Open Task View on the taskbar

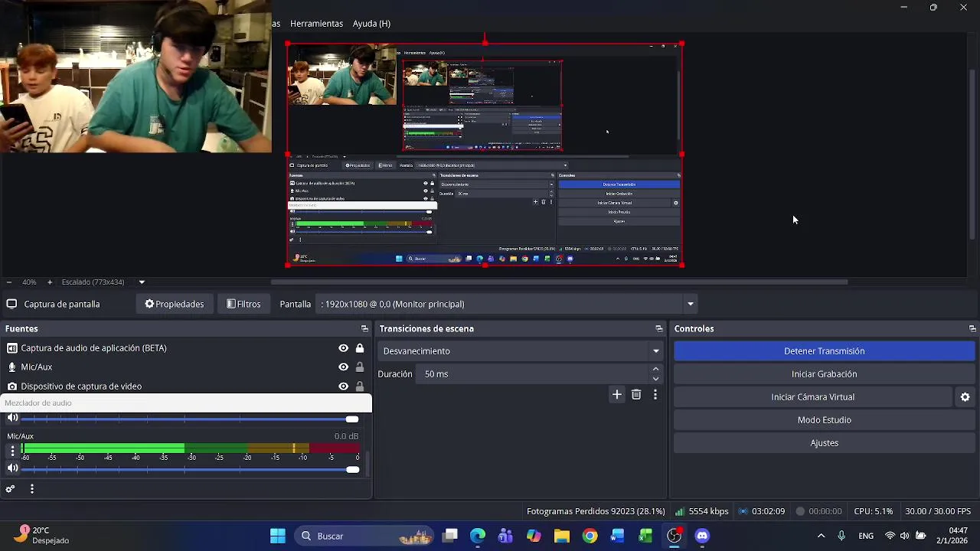tap(450, 536)
